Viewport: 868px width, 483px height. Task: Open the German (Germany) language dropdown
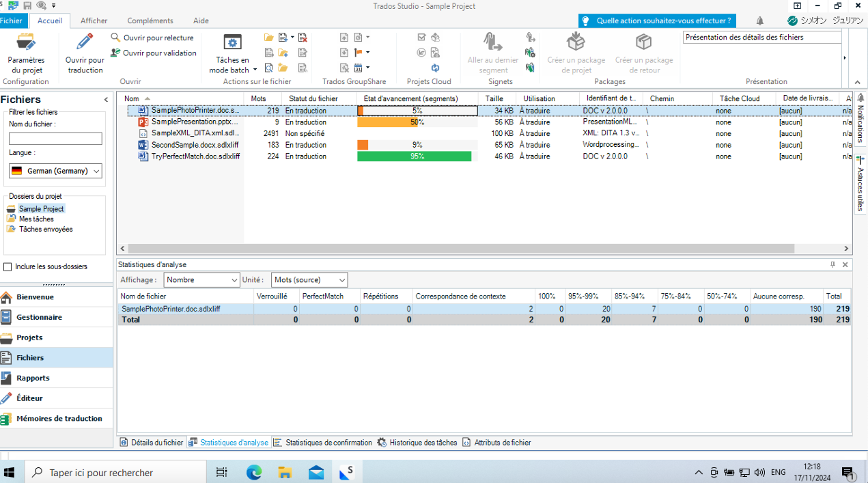(x=98, y=171)
